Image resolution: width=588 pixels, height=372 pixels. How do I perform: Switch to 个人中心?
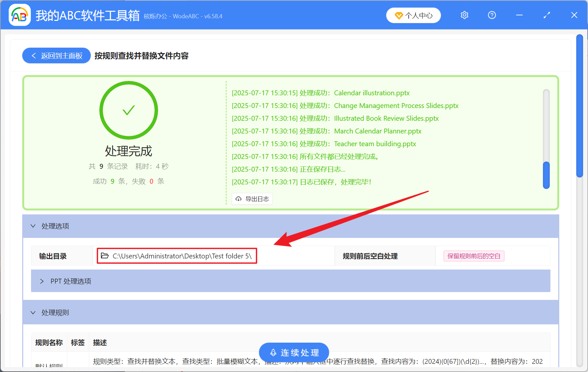413,15
